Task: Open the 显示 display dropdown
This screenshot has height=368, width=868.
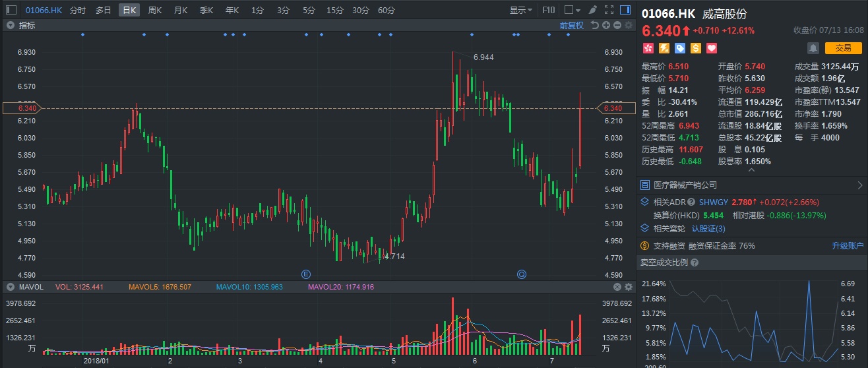Action: pos(521,10)
